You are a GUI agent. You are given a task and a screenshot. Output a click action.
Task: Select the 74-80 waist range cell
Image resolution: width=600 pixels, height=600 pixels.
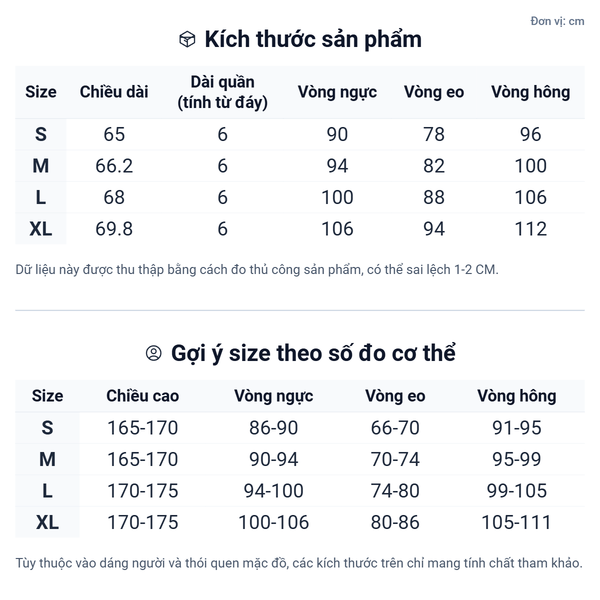point(395,491)
